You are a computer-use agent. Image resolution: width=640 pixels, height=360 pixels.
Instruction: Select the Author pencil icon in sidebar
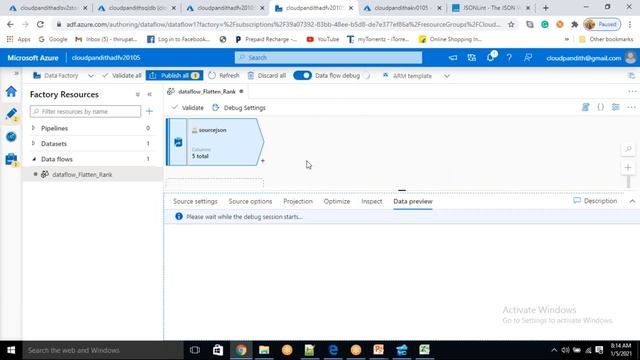click(11, 114)
